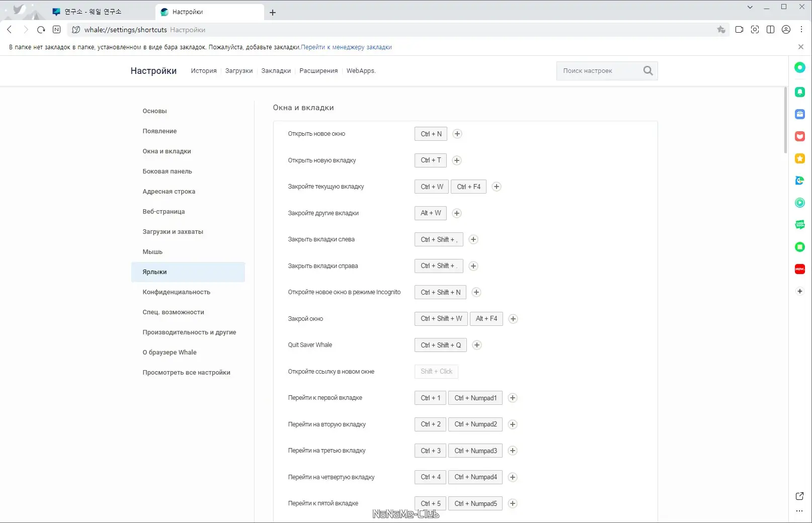
Task: Click the Ctrl + N shortcut button
Action: click(x=431, y=134)
